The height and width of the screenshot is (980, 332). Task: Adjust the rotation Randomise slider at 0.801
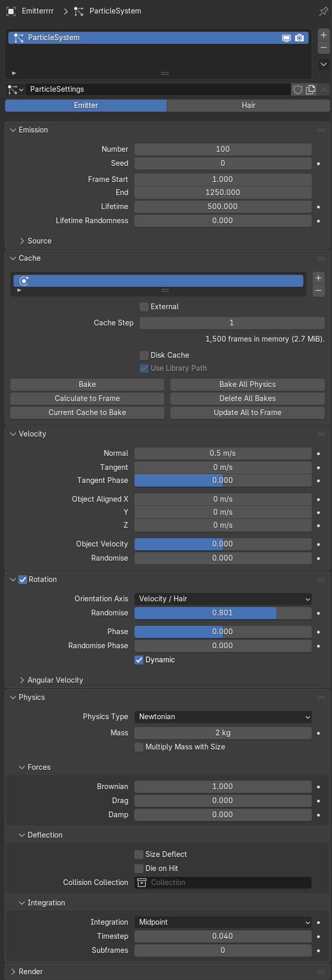coord(223,613)
